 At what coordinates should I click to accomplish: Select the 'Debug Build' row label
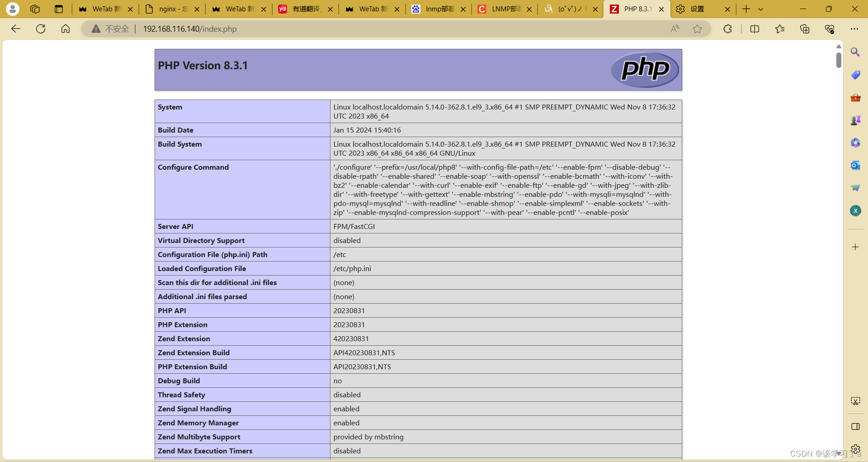point(179,381)
